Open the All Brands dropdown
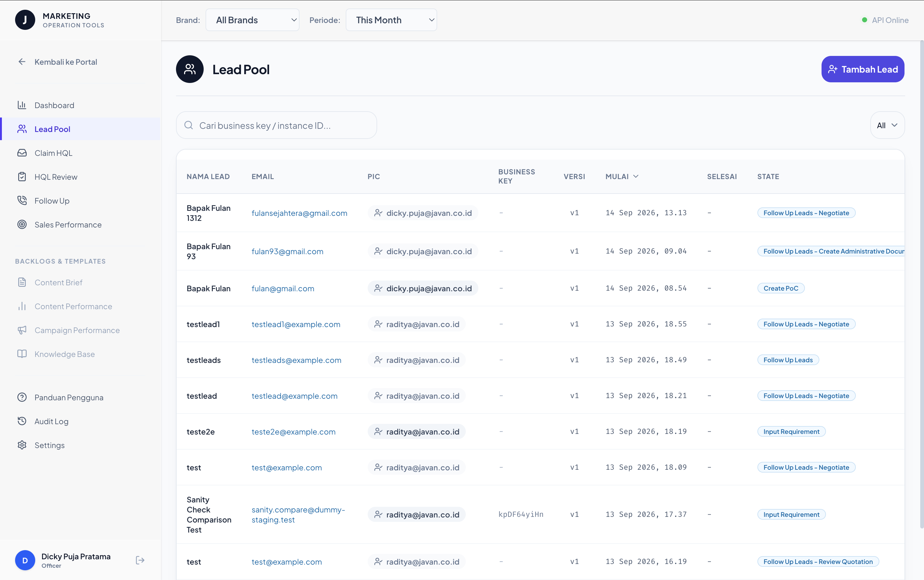Screen dimensions: 924x580 tap(252, 20)
